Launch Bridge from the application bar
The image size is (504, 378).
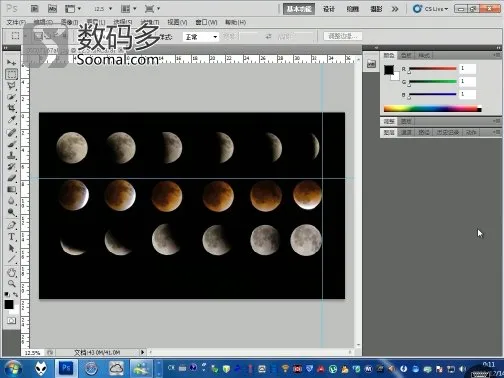pos(34,9)
